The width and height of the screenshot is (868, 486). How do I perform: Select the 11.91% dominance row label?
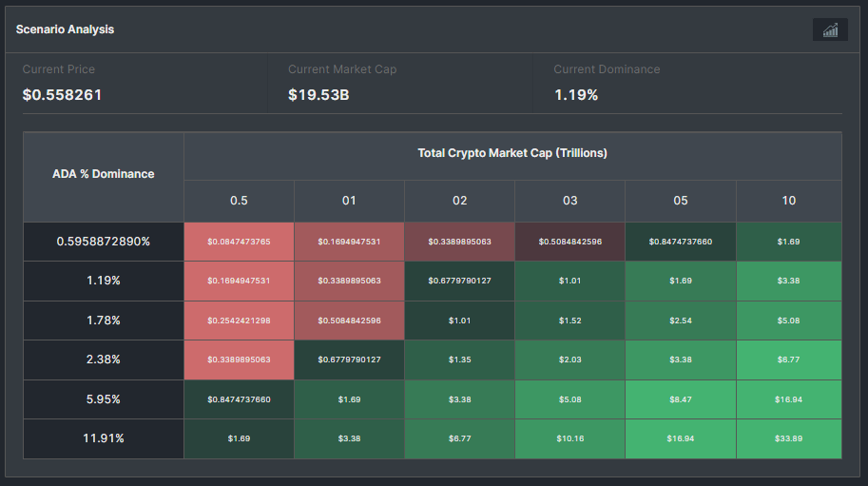pos(104,438)
